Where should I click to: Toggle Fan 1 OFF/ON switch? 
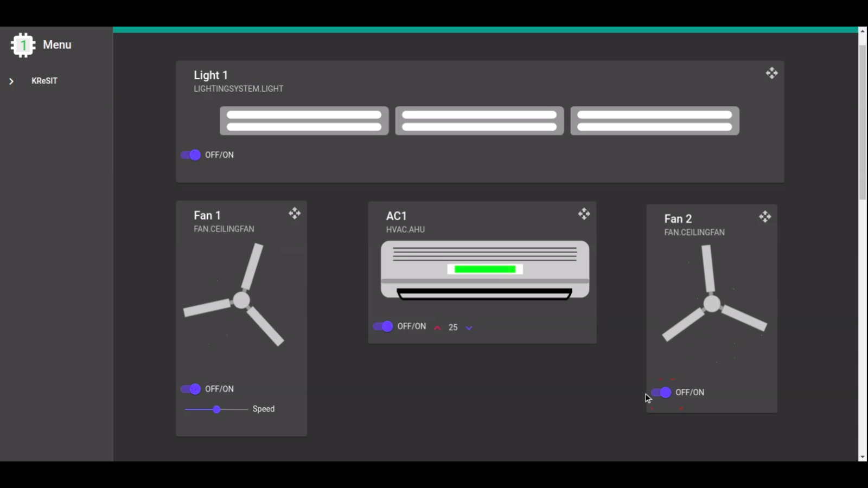pos(190,389)
